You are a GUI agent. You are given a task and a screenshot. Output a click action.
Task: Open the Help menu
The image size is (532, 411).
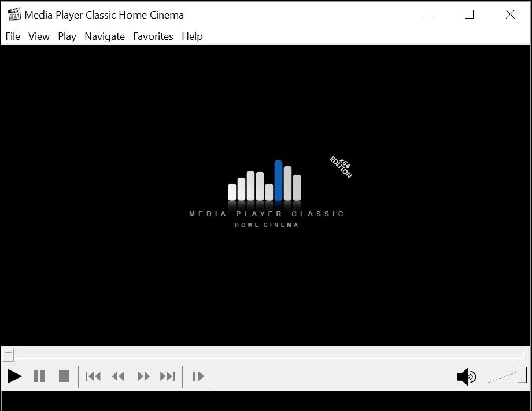click(193, 36)
